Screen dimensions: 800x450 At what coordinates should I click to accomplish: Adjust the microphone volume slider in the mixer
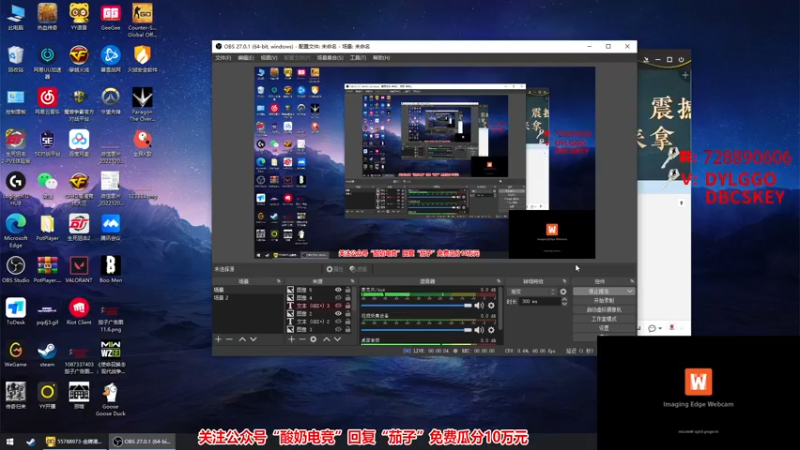[416, 306]
